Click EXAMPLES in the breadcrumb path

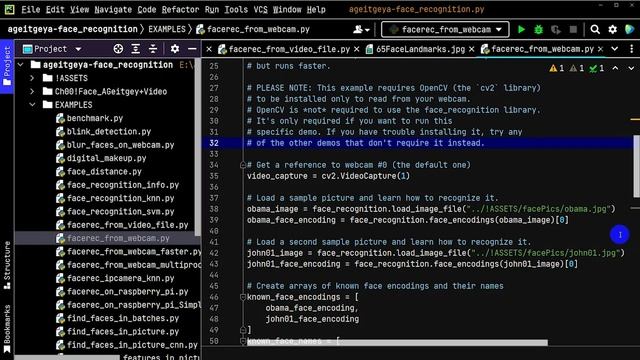(x=167, y=29)
